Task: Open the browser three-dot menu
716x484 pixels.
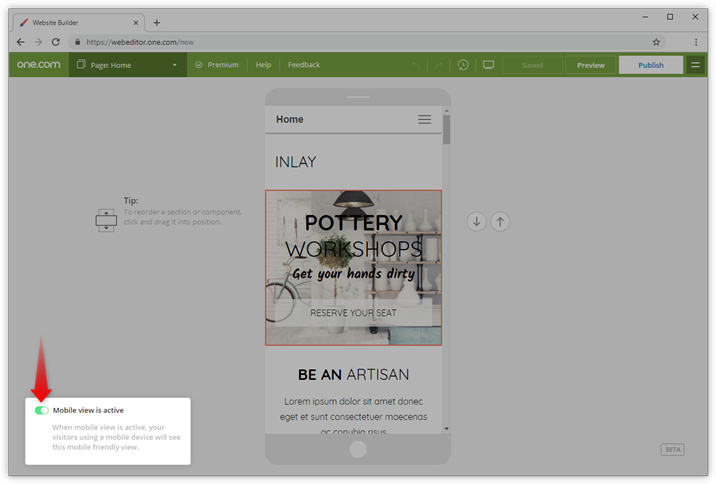Action: tap(696, 42)
